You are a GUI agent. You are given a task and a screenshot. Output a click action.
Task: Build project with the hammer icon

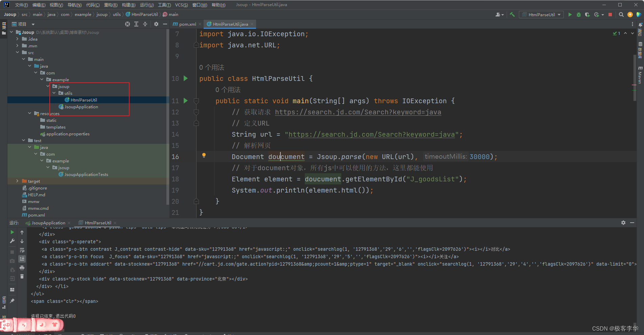(512, 15)
